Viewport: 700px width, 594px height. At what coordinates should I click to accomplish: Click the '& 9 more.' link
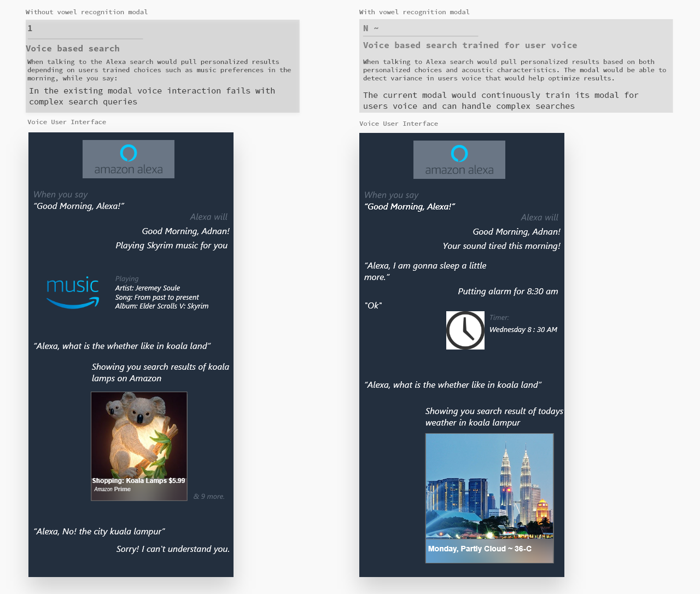(209, 497)
